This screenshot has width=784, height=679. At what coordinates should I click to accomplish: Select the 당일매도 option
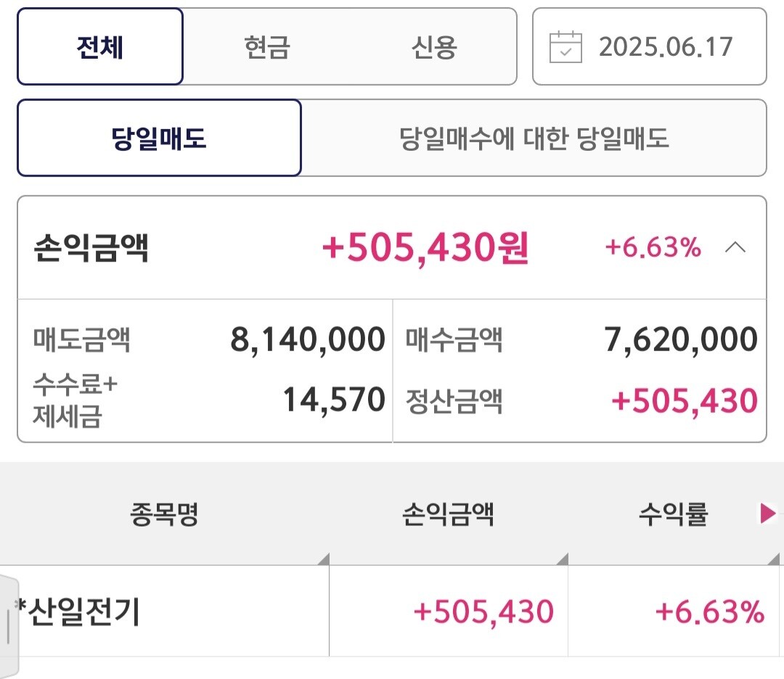[x=159, y=138]
